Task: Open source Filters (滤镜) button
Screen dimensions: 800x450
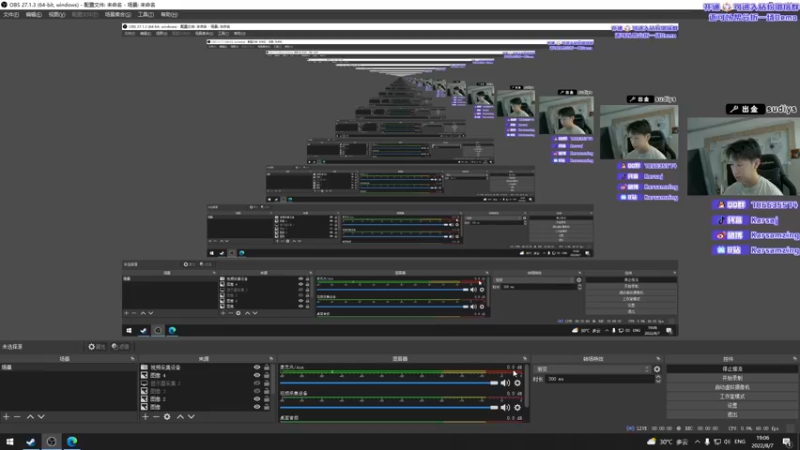Action: (x=120, y=346)
